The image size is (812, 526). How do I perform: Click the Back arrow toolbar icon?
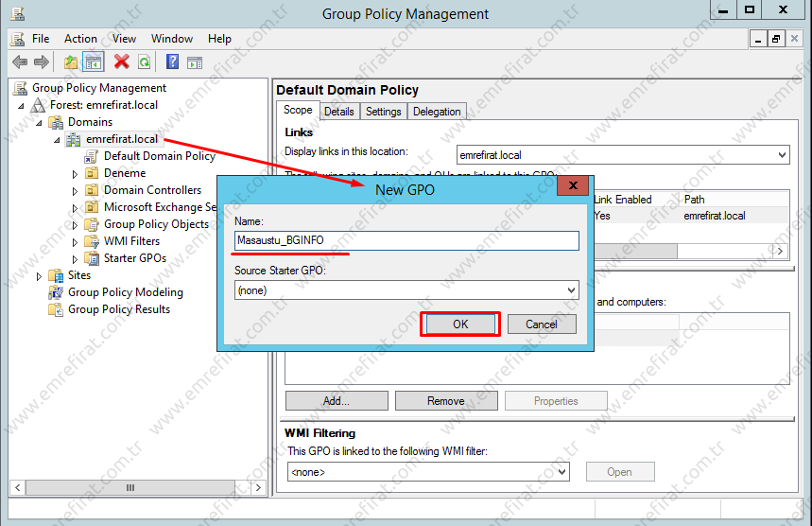pos(20,62)
